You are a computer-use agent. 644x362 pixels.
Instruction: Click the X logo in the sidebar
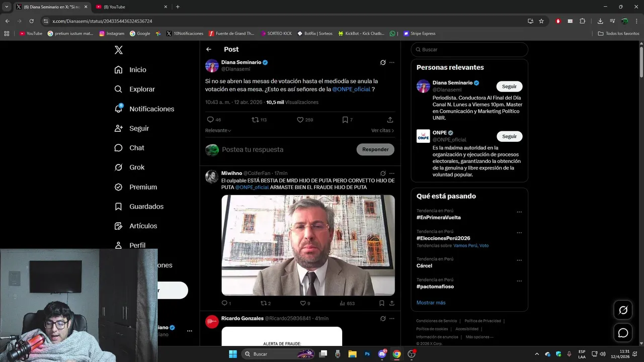[119, 50]
